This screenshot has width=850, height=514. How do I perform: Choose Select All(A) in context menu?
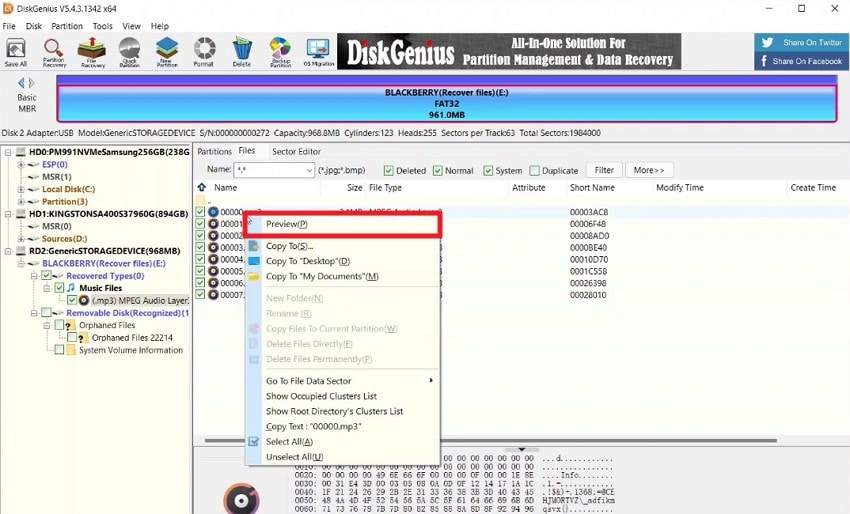[x=343, y=441]
